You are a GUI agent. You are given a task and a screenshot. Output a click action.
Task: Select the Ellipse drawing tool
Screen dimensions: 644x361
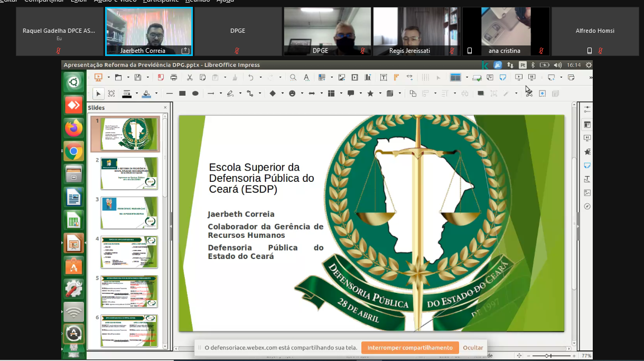pos(195,94)
